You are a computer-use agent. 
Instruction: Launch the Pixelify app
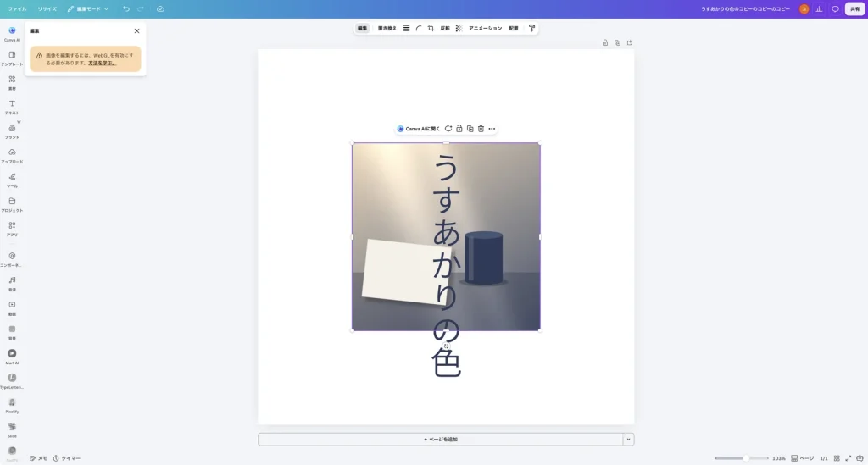tap(12, 405)
